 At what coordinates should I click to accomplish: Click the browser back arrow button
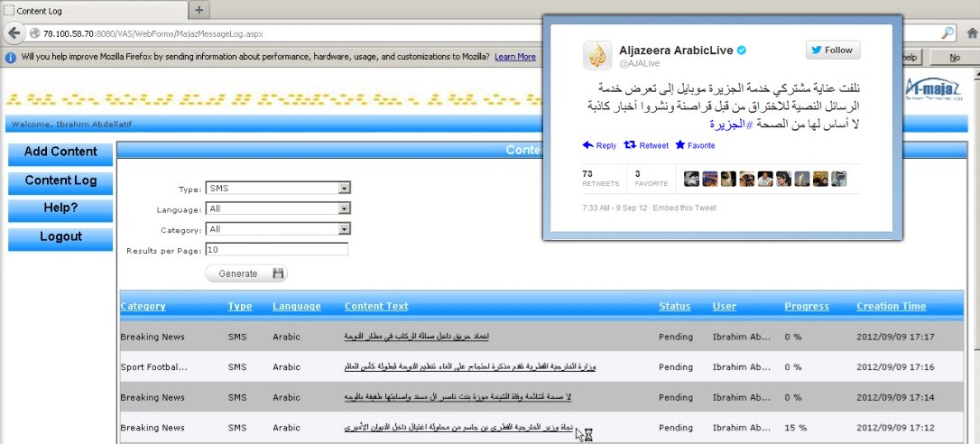point(14,33)
